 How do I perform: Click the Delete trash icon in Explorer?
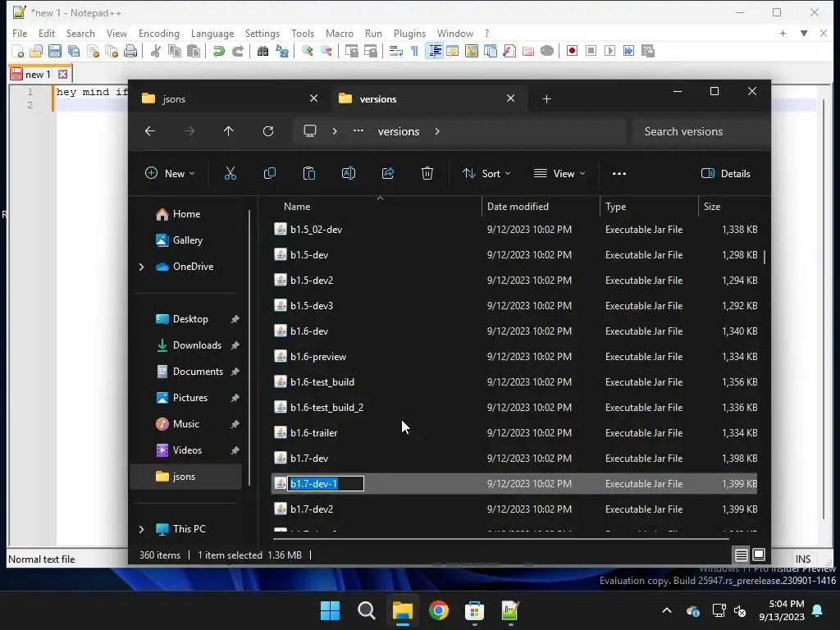[427, 174]
